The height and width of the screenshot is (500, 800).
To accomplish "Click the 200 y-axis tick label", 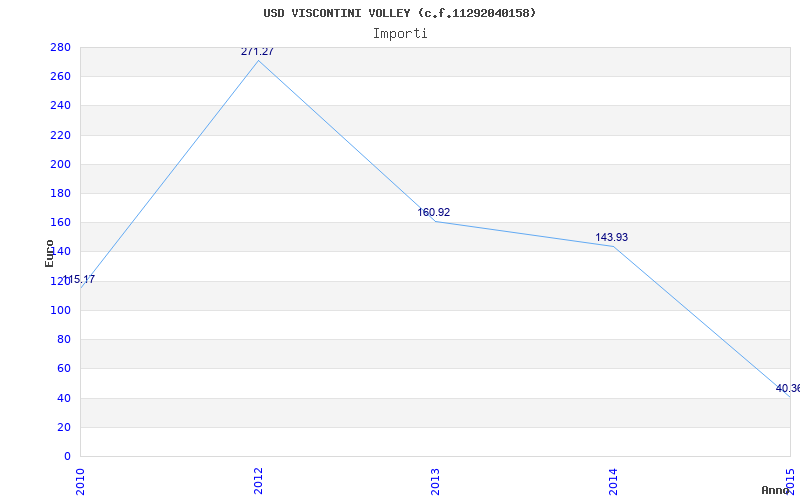I will pyautogui.click(x=60, y=164).
